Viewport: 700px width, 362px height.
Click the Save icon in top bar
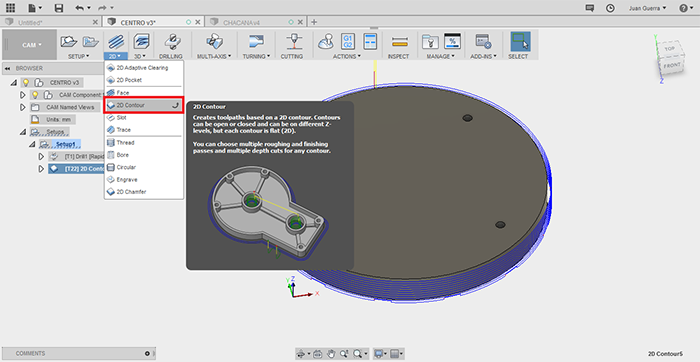[x=58, y=8]
